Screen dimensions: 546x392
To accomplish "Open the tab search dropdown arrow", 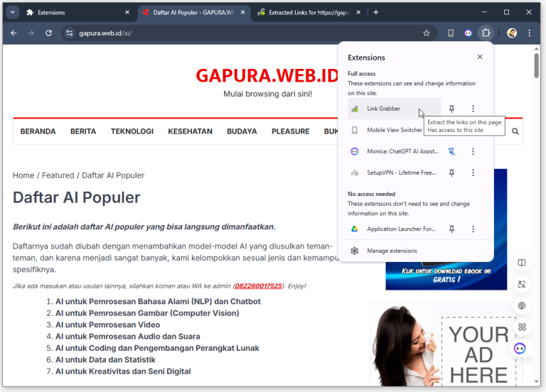I will 13,13.
